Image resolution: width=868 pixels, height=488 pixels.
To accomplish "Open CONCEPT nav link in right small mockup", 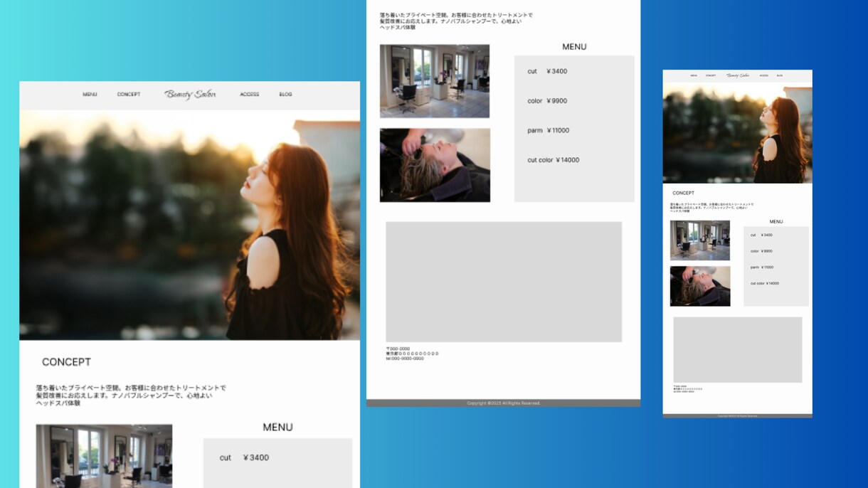I will [711, 75].
